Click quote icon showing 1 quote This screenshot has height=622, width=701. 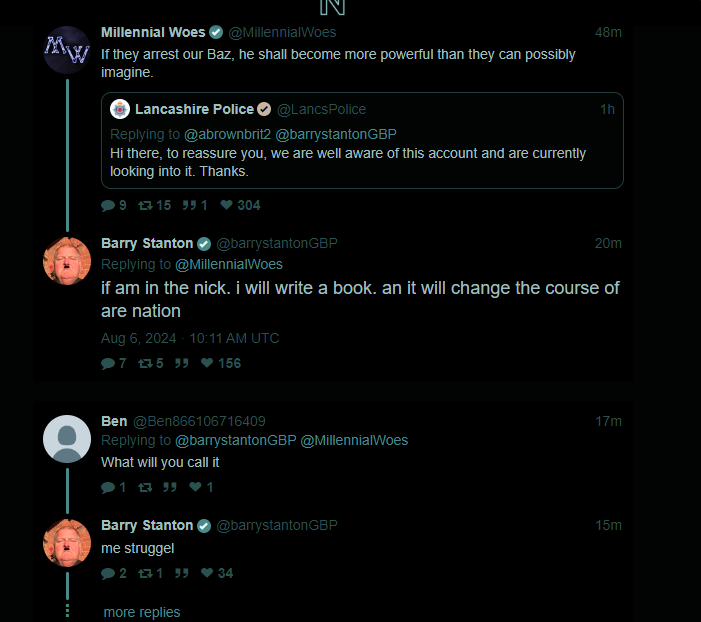click(x=189, y=205)
